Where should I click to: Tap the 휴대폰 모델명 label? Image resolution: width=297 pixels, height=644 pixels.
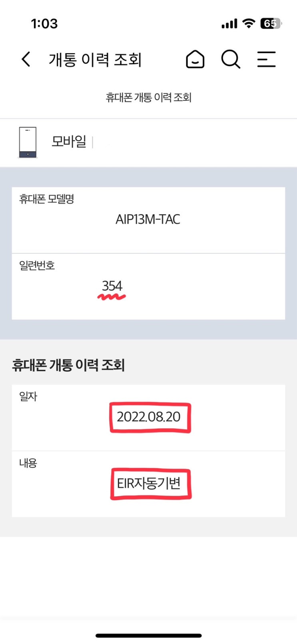[x=47, y=199]
